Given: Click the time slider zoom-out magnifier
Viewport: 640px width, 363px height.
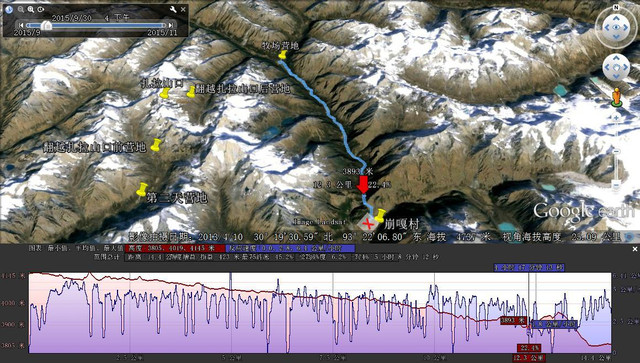Looking at the screenshot, I should pos(20,9).
